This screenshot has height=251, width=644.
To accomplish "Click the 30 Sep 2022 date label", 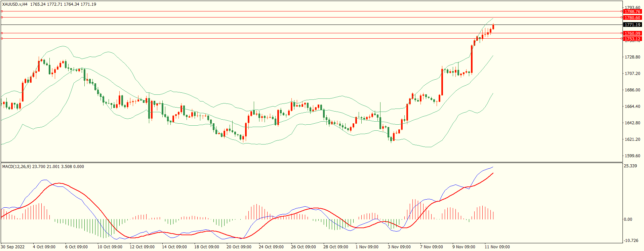I will 13,247.
